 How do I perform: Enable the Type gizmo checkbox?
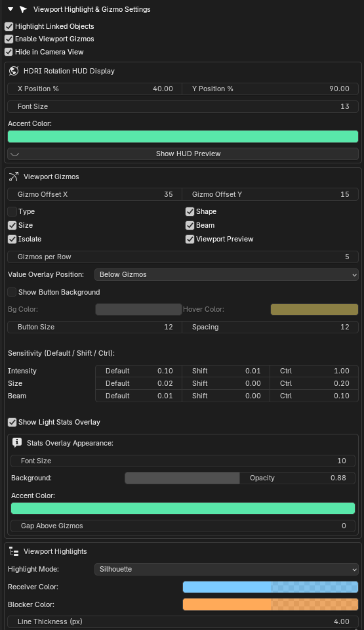[12, 212]
